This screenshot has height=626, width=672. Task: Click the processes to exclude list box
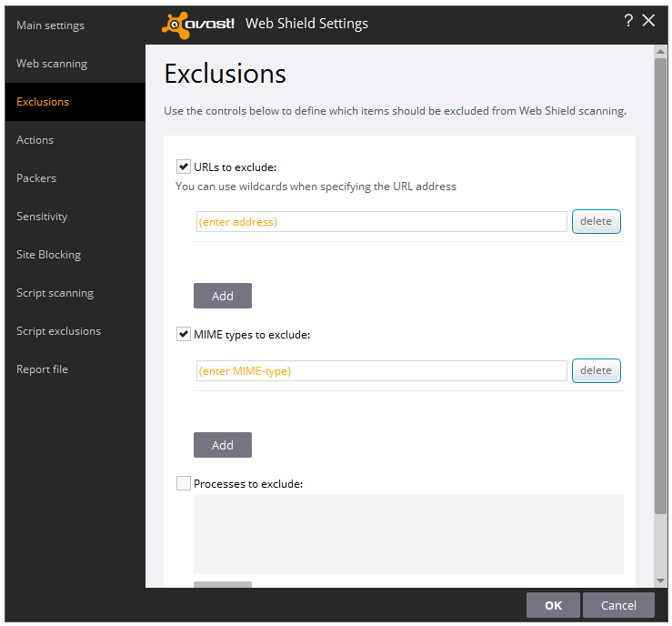pos(408,534)
